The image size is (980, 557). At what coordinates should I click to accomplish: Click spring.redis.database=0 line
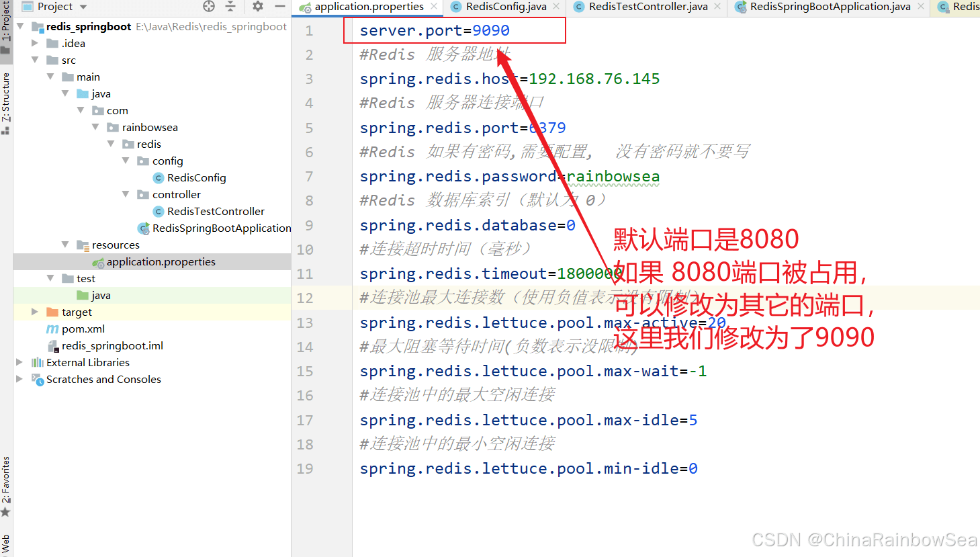coord(467,225)
